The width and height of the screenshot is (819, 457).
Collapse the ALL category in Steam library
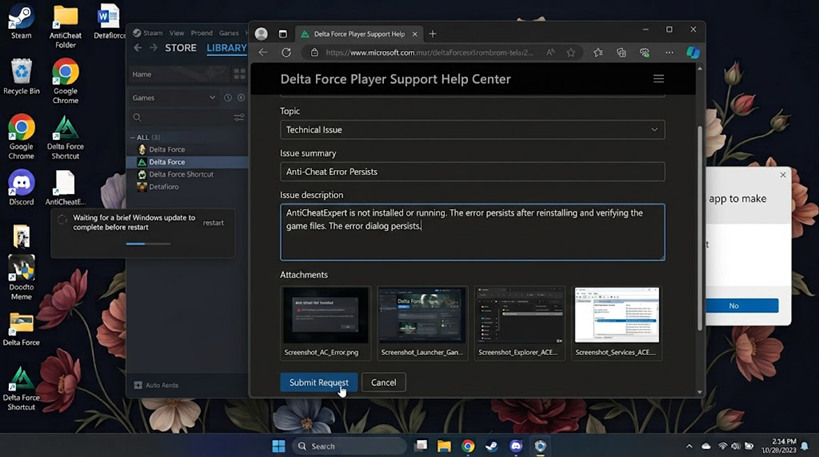point(133,137)
